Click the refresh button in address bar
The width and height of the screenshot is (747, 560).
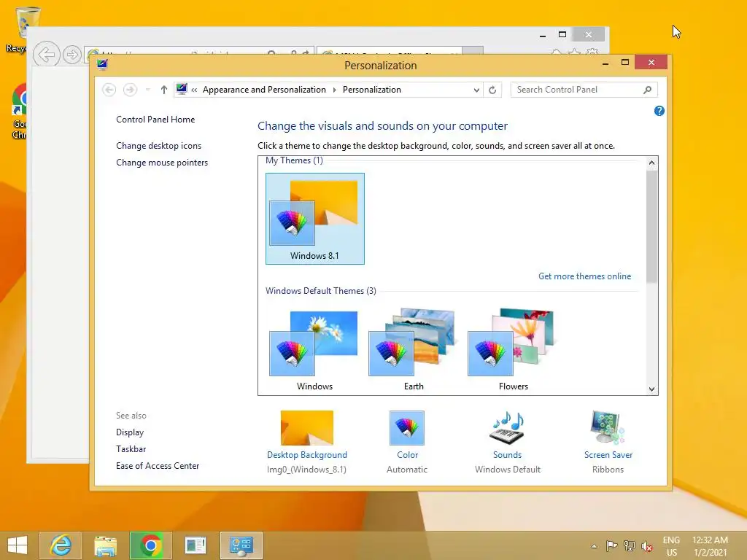tap(492, 90)
